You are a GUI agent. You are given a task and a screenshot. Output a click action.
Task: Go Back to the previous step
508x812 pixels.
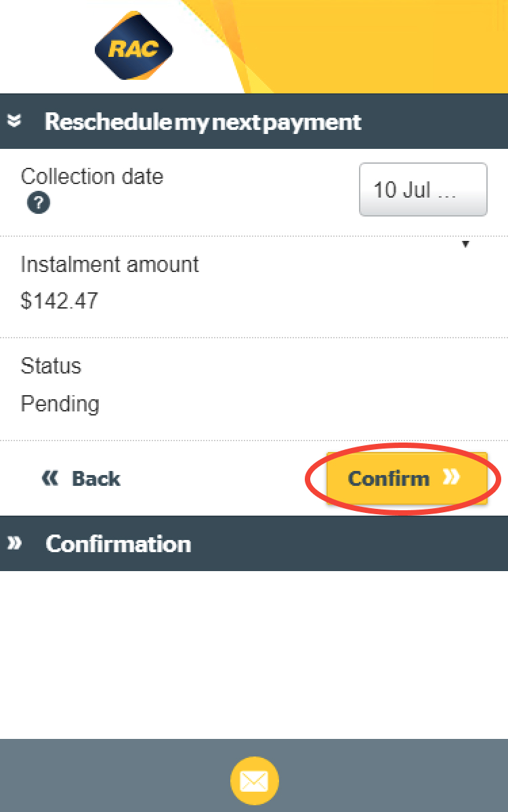81,478
